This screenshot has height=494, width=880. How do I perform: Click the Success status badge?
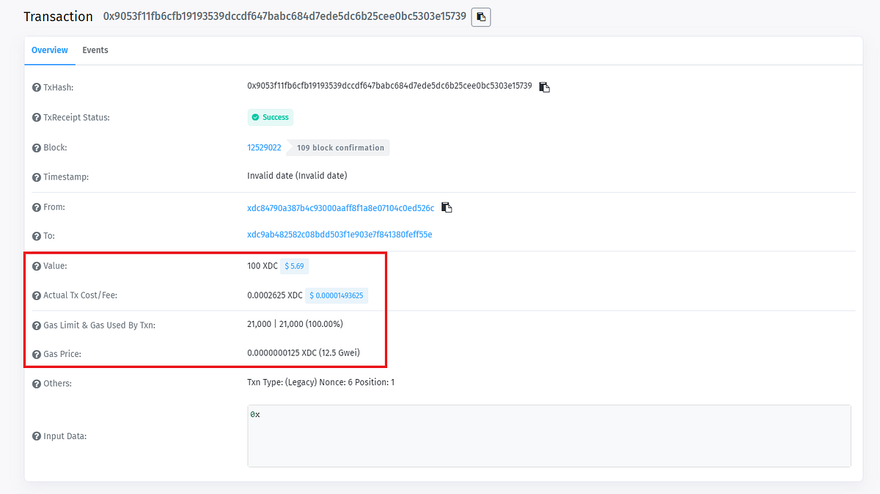pos(270,117)
